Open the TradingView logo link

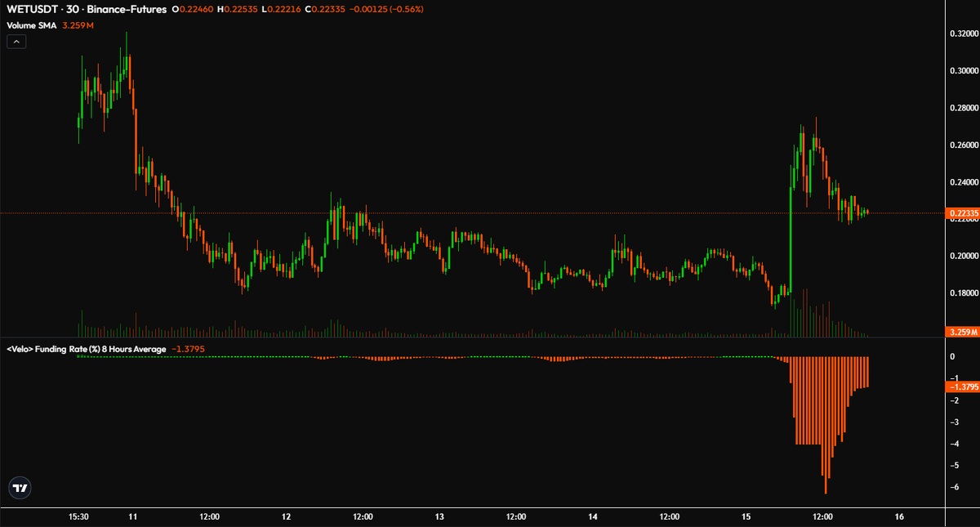20,488
